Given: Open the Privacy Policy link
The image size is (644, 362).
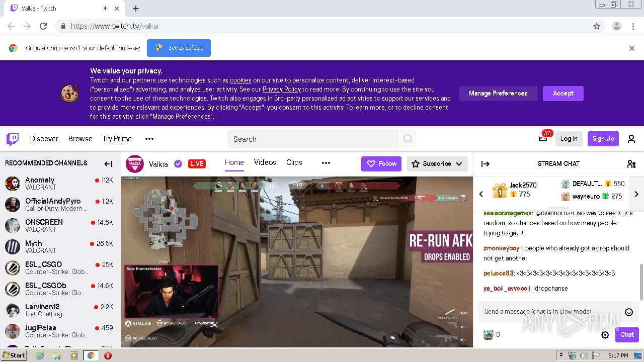Looking at the screenshot, I should coord(282,89).
